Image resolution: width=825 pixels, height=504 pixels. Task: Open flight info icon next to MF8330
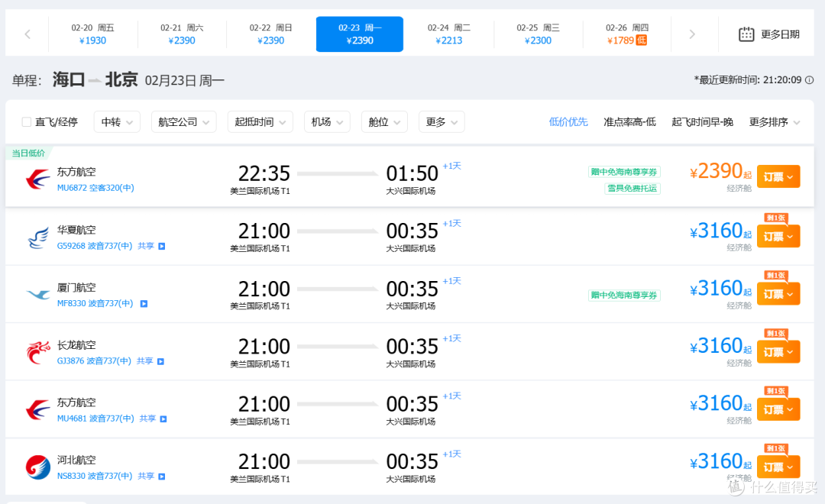144,304
